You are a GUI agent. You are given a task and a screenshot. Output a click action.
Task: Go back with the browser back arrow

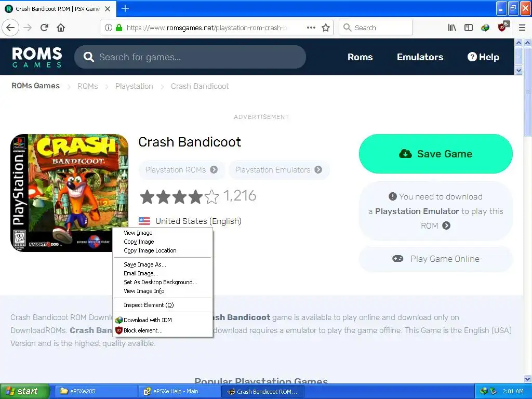10,28
